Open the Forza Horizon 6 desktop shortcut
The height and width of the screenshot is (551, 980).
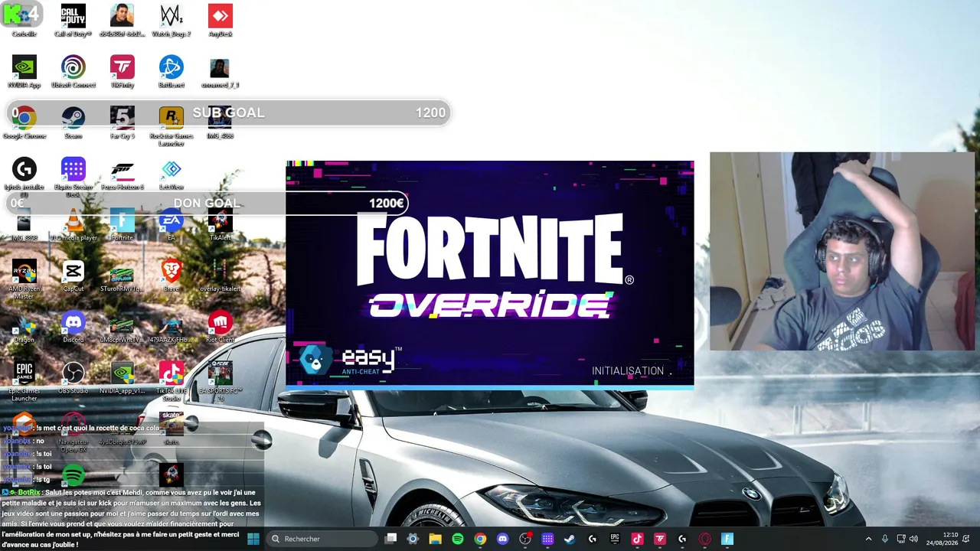pyautogui.click(x=122, y=174)
